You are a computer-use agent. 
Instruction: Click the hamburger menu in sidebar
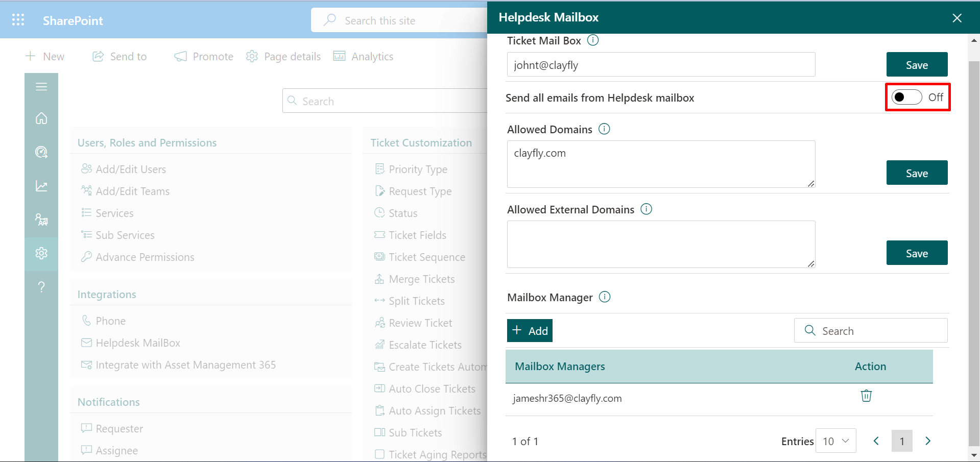tap(41, 87)
